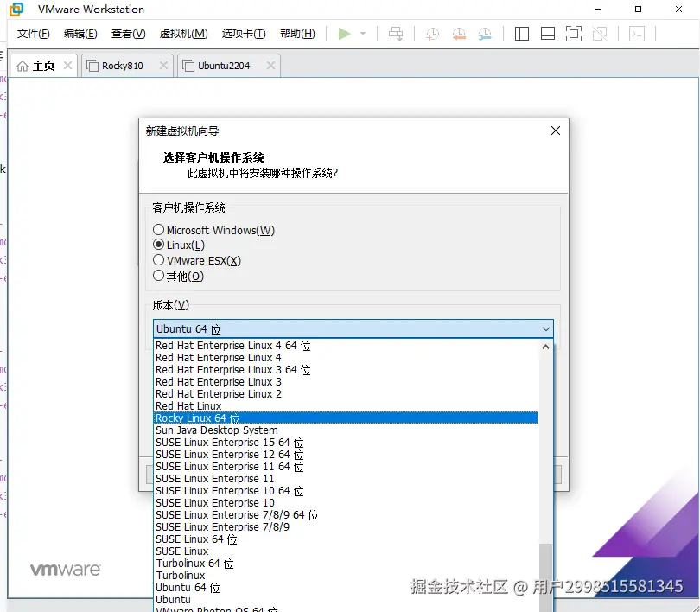Click the green power-on play icon
The image size is (700, 612).
click(x=344, y=34)
